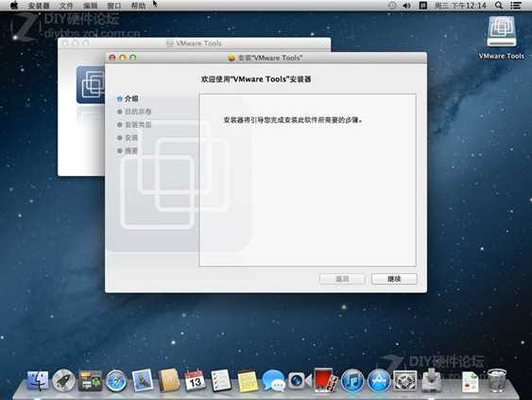
Task: Click the clock showing 12:14
Action: (x=460, y=6)
